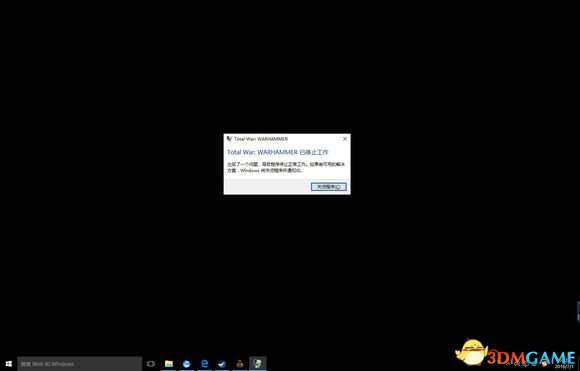Click the gray footer area of dialog
Screen dimensions: 580x371
267,187
